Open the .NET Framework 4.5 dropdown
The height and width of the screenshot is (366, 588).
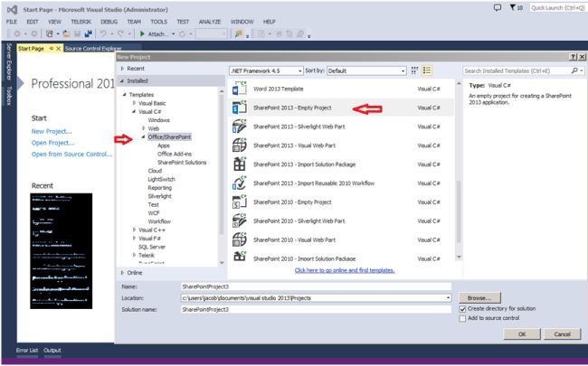[x=266, y=70]
